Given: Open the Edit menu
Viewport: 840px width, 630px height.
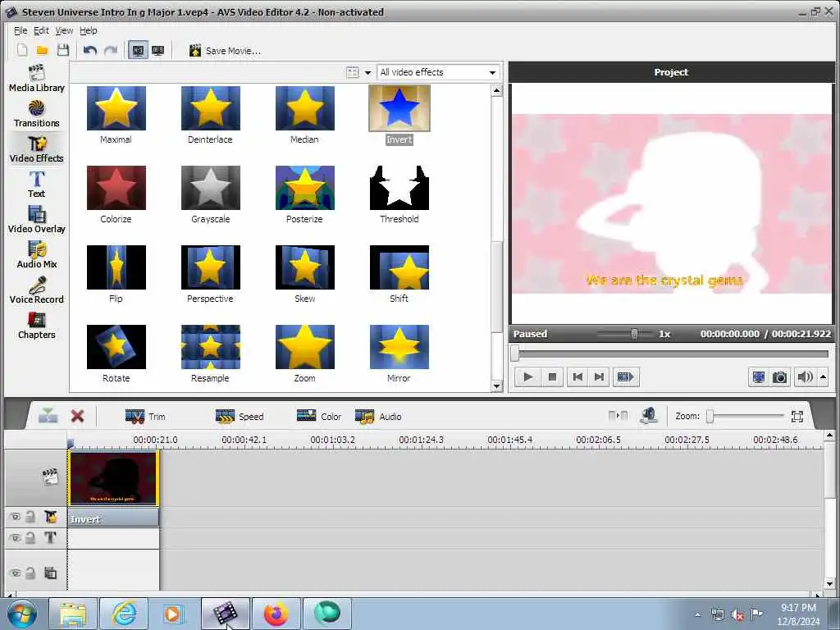Looking at the screenshot, I should point(41,30).
